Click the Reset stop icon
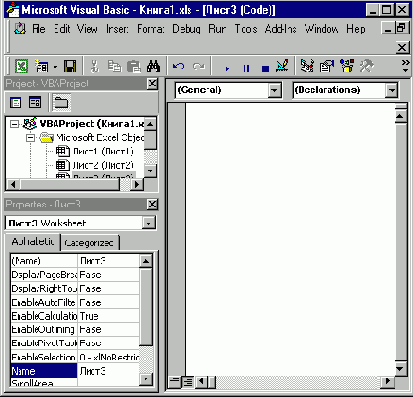413x397 pixels. tap(265, 69)
